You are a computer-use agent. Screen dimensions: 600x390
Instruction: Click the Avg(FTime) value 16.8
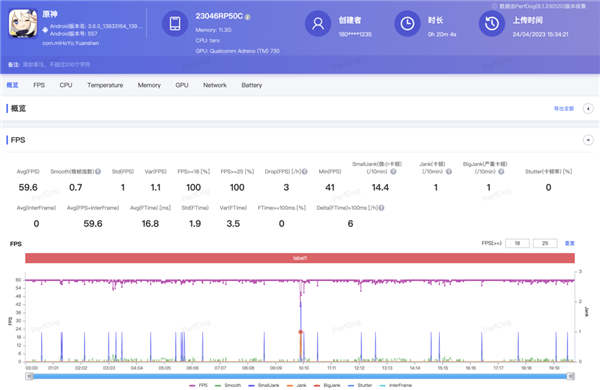coord(150,224)
